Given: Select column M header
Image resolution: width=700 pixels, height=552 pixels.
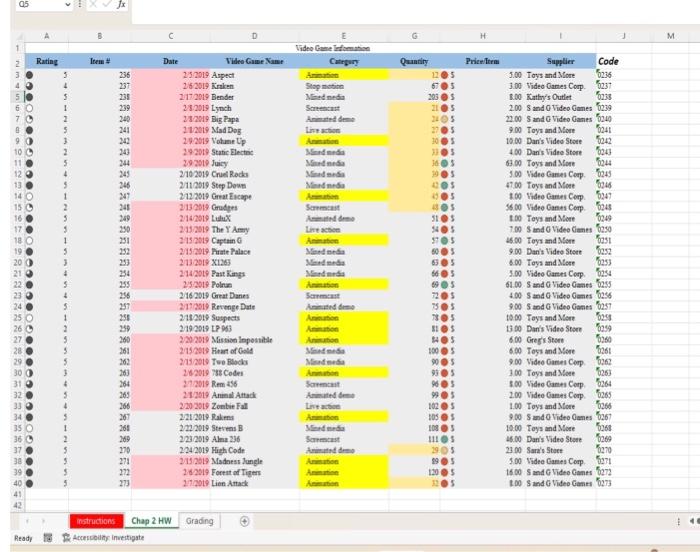Looking at the screenshot, I should (671, 36).
